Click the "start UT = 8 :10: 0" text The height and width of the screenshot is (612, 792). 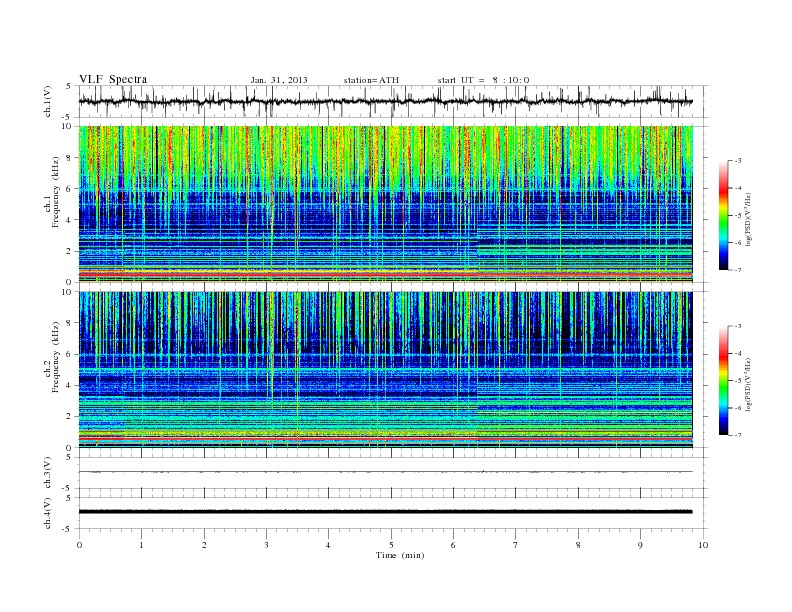click(483, 80)
